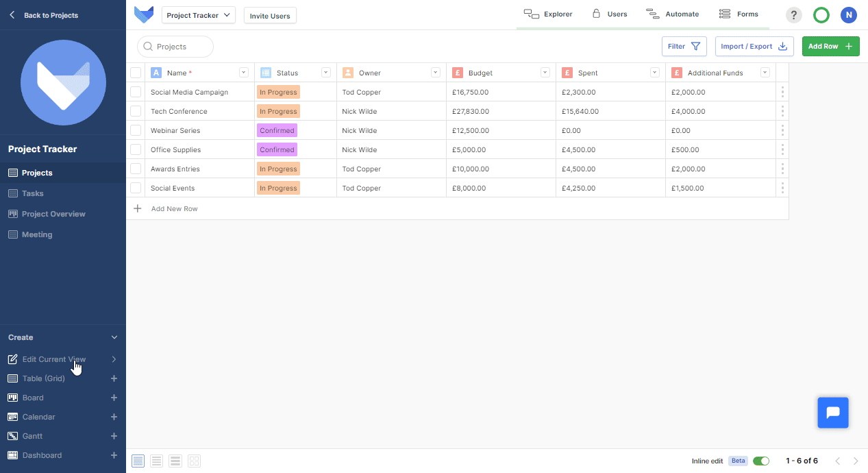The image size is (868, 473).
Task: Switch to the Automate tab
Action: [673, 14]
